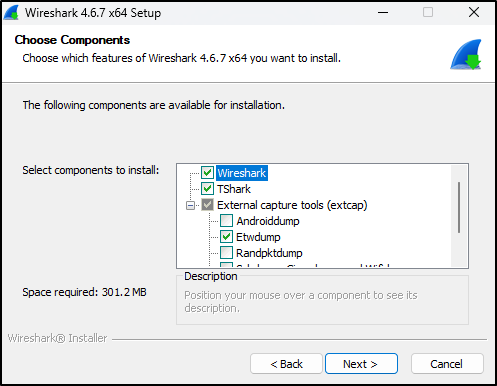Image resolution: width=497 pixels, height=386 pixels.
Task: Toggle the External capture tools checkbox
Action: point(207,205)
